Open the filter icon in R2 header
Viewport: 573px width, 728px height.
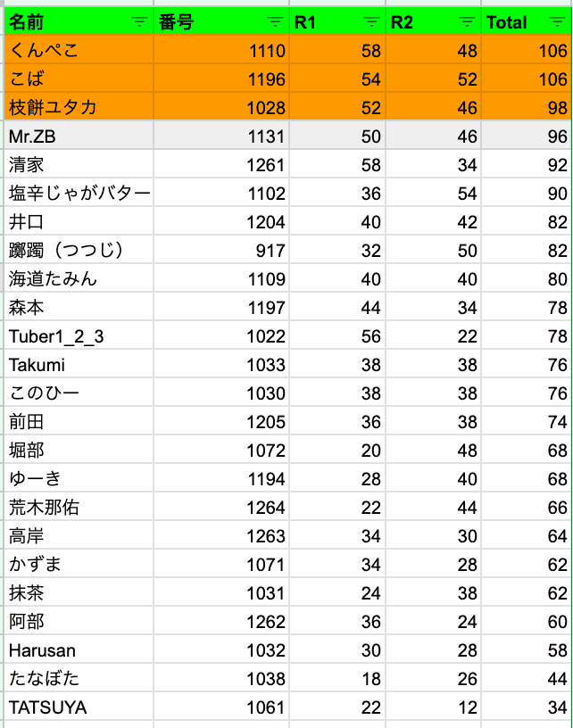[x=467, y=22]
